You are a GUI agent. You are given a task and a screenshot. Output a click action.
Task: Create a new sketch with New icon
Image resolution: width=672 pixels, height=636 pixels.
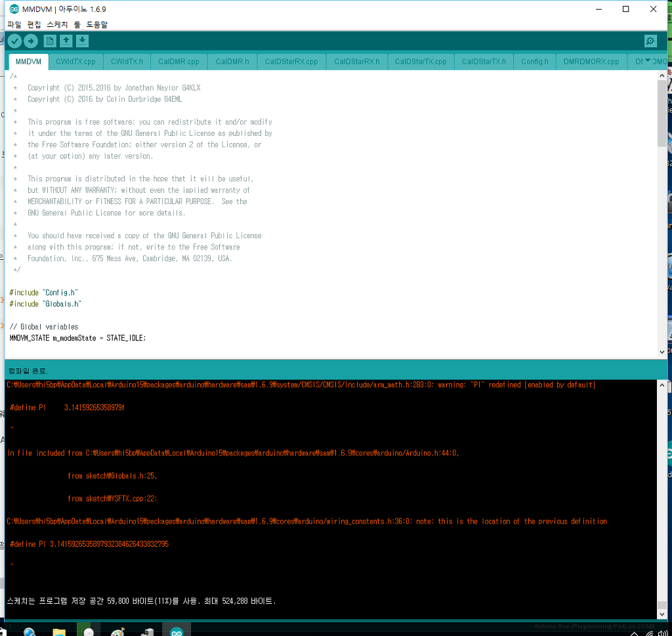tap(50, 41)
